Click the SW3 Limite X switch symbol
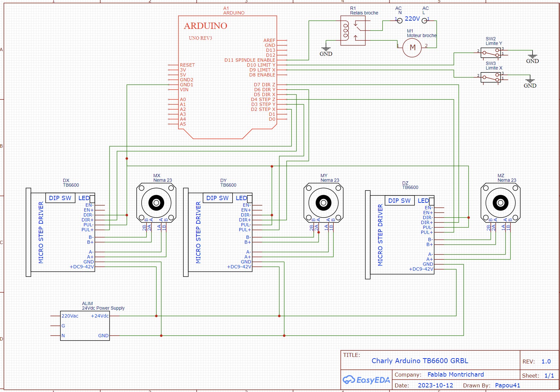The width and height of the screenshot is (560, 392). (x=490, y=77)
